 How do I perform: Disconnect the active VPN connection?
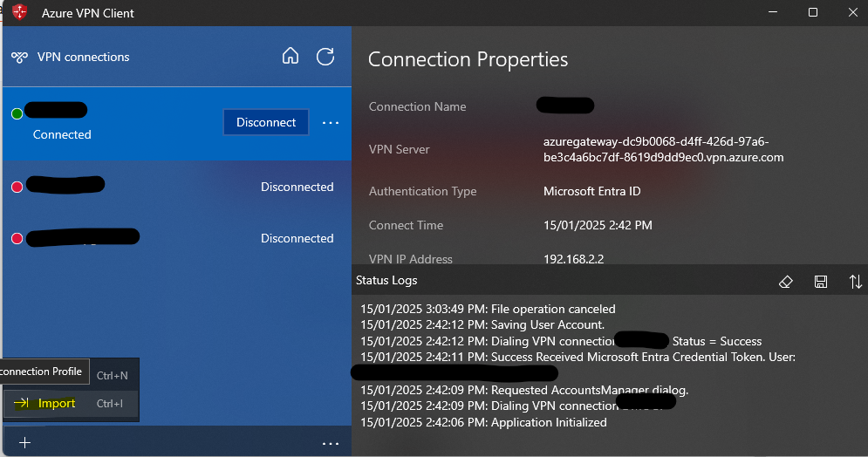pos(266,122)
